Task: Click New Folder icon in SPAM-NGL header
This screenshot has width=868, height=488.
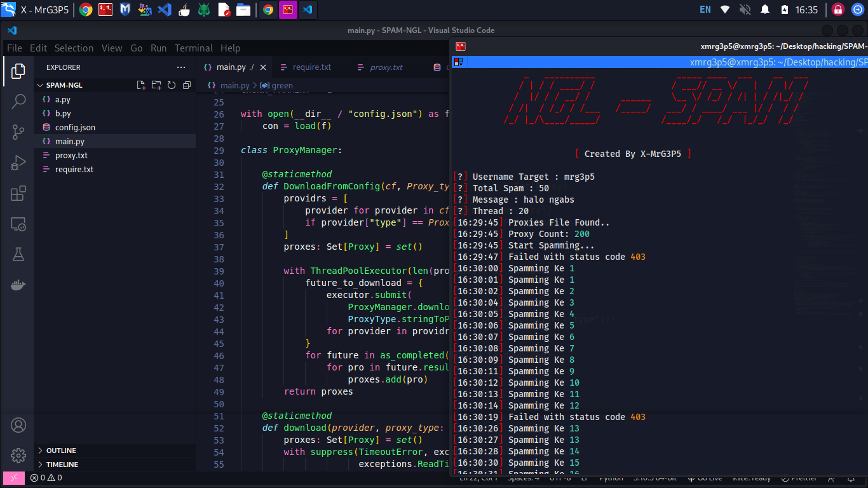Action: click(x=156, y=85)
